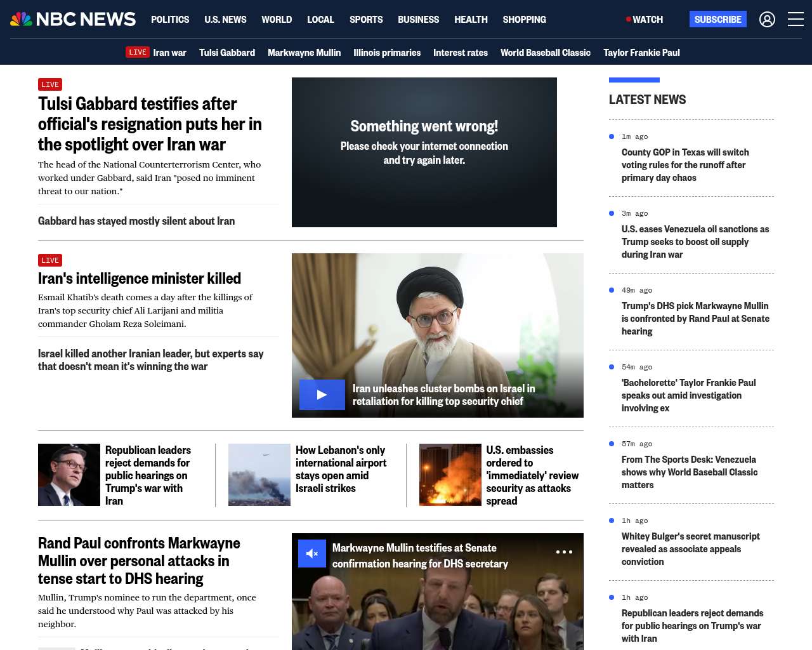This screenshot has height=650, width=812.
Task: Open 'Rand Paul confronts Markwayne Mullin' headline
Action: point(139,561)
